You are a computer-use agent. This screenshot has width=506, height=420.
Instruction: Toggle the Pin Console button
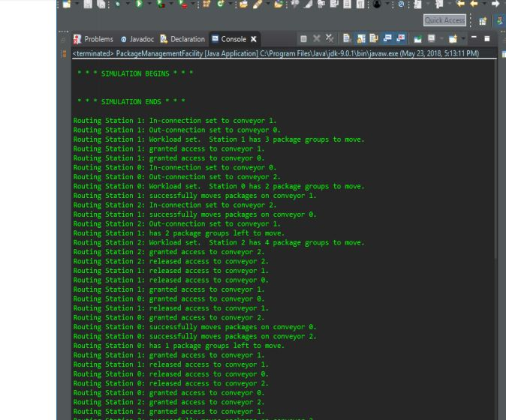(418, 39)
